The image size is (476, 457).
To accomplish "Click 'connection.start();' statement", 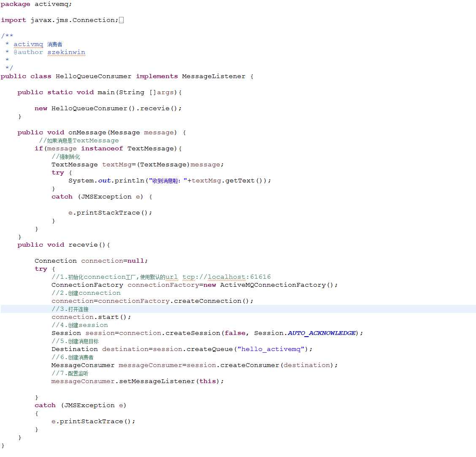I will tap(92, 317).
